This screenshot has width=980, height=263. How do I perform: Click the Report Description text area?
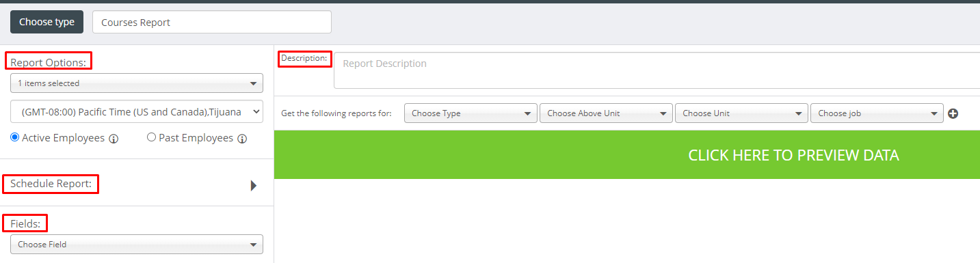[x=657, y=70]
